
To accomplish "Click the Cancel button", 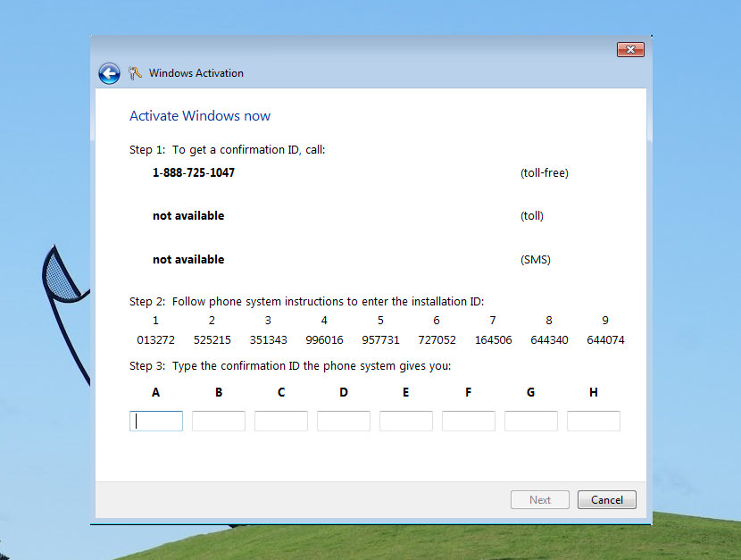I will 607,500.
